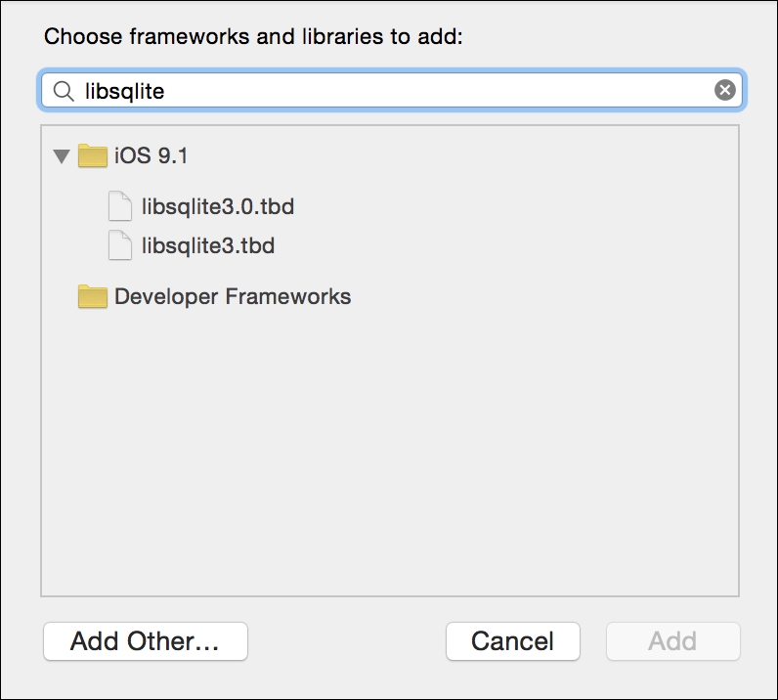This screenshot has width=778, height=700.
Task: Click dialog background between Add Other and Cancel
Action: [x=346, y=641]
